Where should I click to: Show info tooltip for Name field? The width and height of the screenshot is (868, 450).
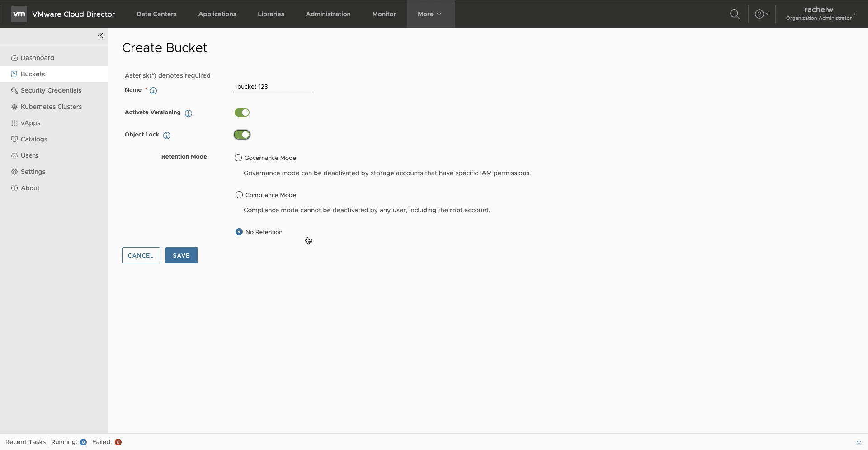[153, 91]
